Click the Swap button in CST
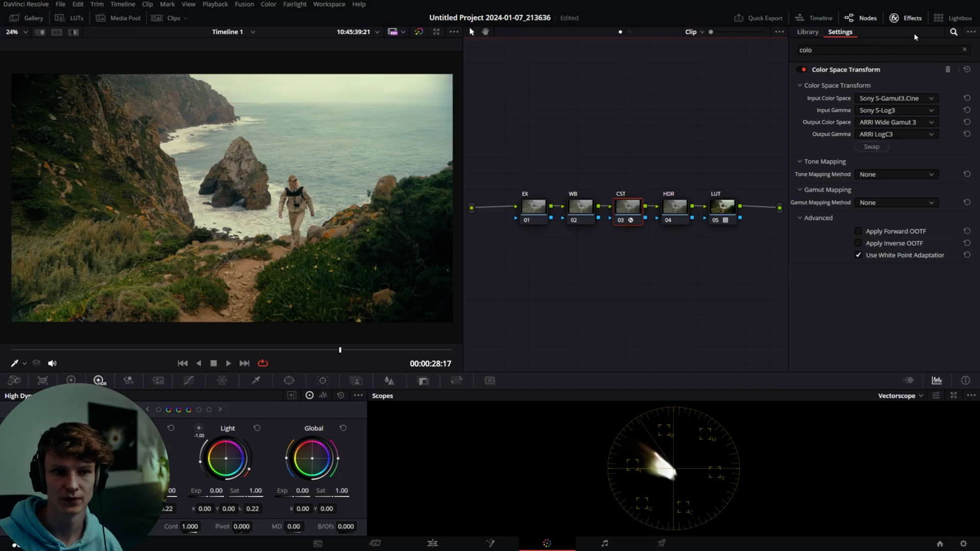980x551 pixels. point(872,146)
